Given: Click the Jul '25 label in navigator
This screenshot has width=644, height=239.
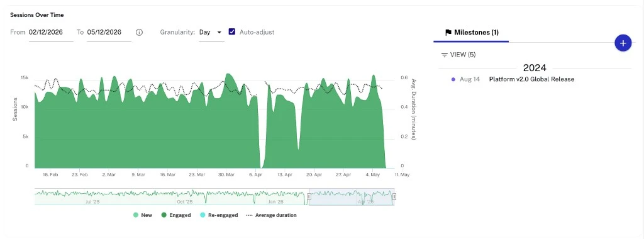Looking at the screenshot, I should tap(92, 202).
